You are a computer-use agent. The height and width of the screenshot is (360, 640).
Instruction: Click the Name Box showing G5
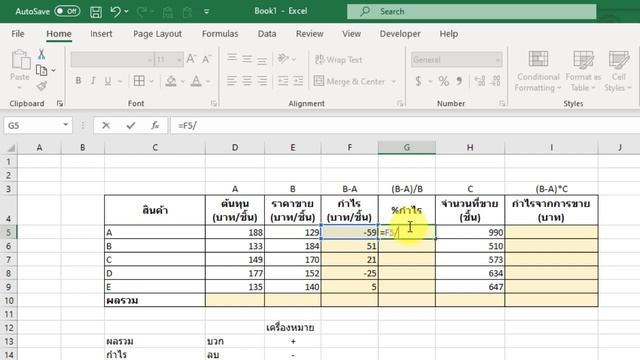tap(38, 125)
